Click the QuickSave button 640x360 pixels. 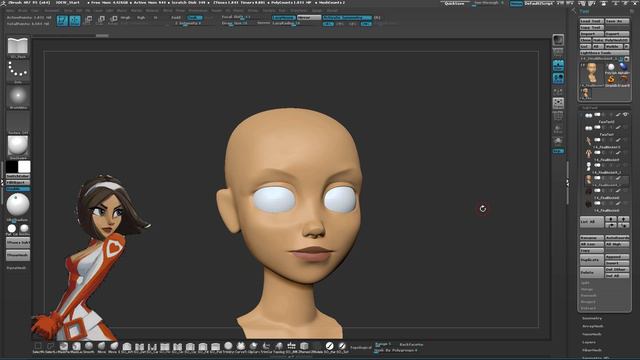(x=455, y=3)
